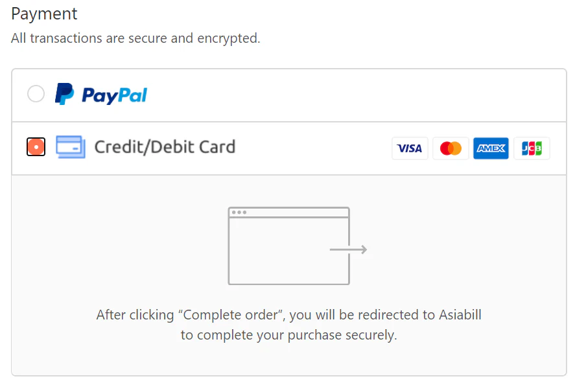586x392 pixels.
Task: Click the Credit/Debit Card label text
Action: [165, 147]
